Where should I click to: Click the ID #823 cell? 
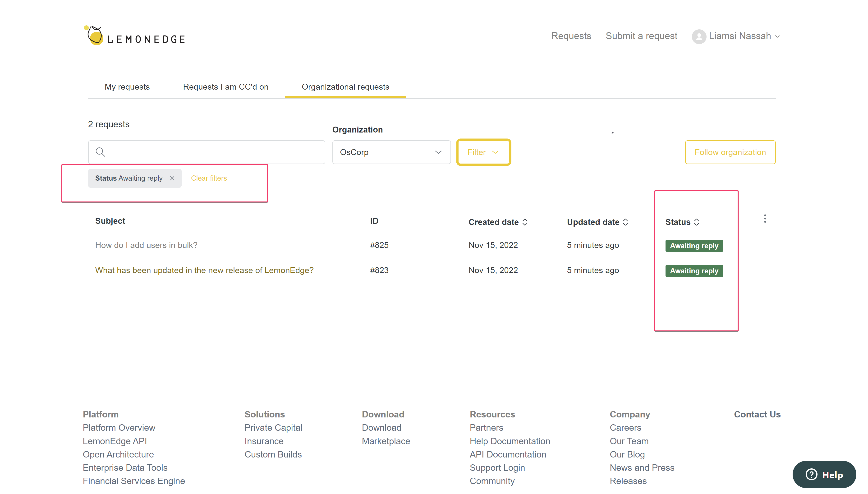(379, 270)
